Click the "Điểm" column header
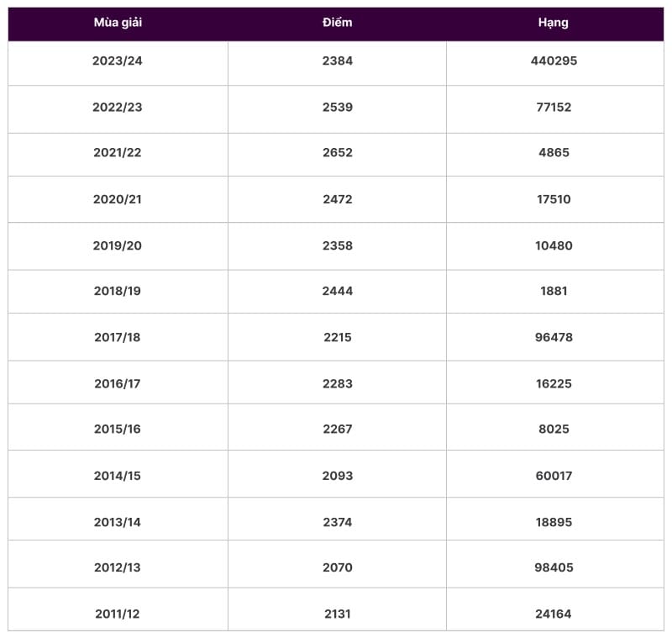The image size is (672, 638). 337,23
